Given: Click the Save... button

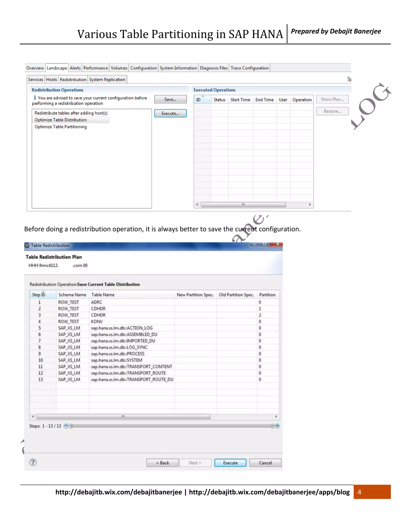Looking at the screenshot, I should pyautogui.click(x=170, y=99).
